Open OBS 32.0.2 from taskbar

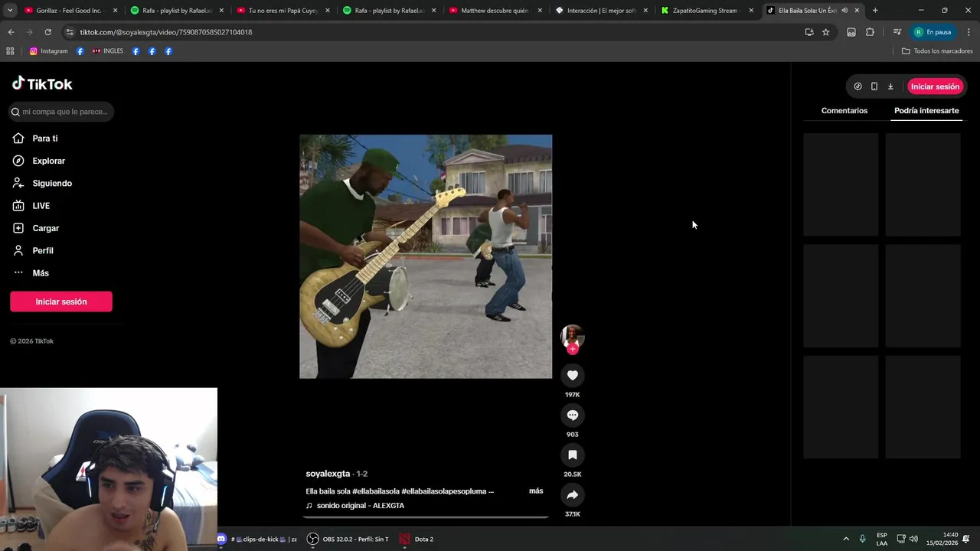tap(348, 539)
